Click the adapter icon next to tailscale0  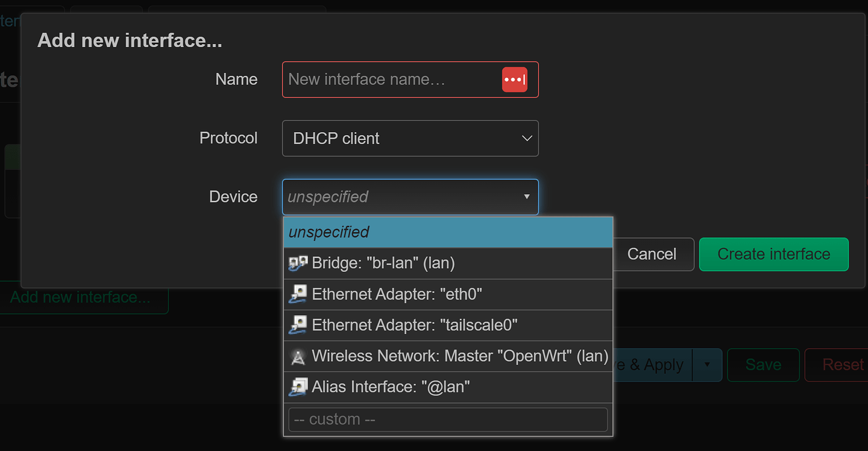(x=298, y=326)
